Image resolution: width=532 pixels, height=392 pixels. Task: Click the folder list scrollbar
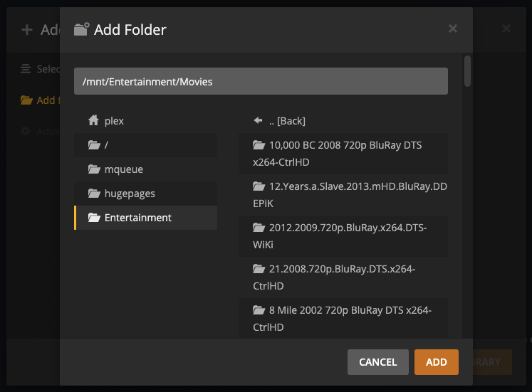click(x=467, y=71)
